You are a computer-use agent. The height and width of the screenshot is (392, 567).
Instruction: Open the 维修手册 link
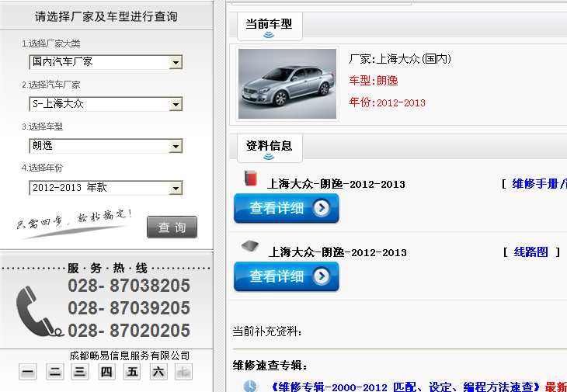(x=539, y=184)
